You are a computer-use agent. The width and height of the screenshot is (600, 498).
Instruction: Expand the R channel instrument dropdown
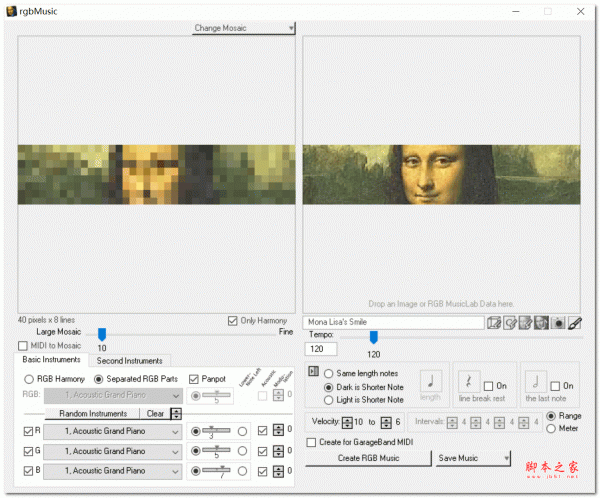[x=174, y=431]
